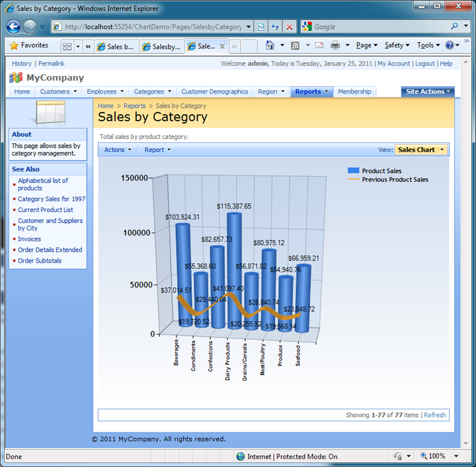Screen dimensions: 476x467
Task: Open the Reports navigation menu
Action: (x=312, y=92)
